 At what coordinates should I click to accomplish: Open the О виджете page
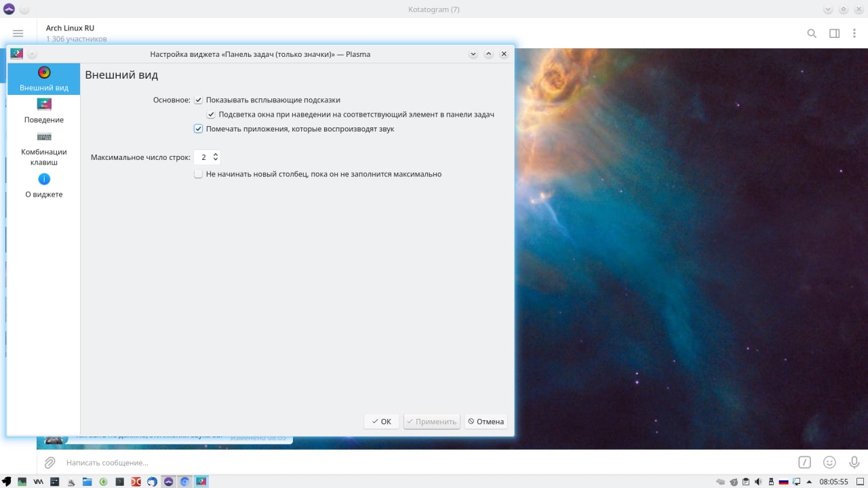(43, 185)
